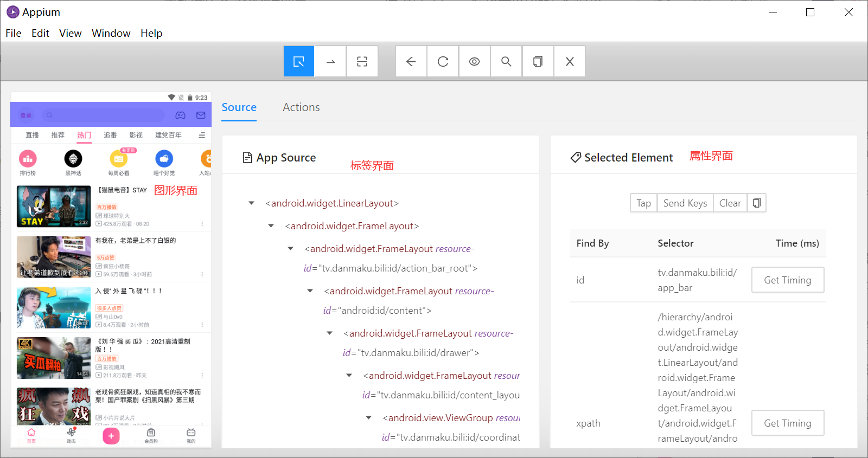The image size is (868, 458).
Task: Choose Tap By Coordinates tool
Action: [x=362, y=61]
